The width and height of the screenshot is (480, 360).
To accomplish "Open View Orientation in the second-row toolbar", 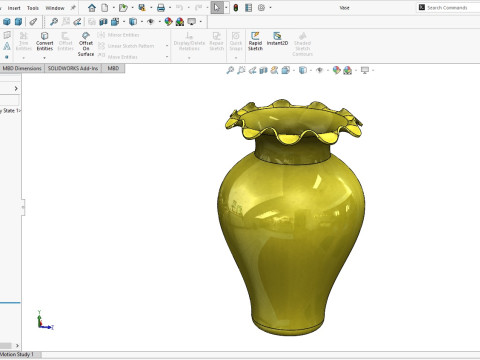I will [x=115, y=22].
